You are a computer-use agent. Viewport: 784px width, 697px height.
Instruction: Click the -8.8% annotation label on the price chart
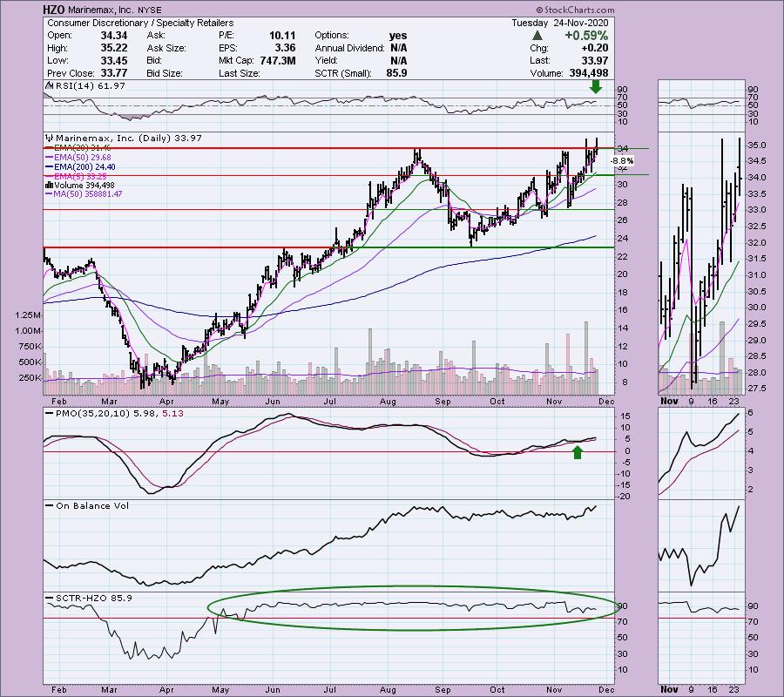click(622, 161)
